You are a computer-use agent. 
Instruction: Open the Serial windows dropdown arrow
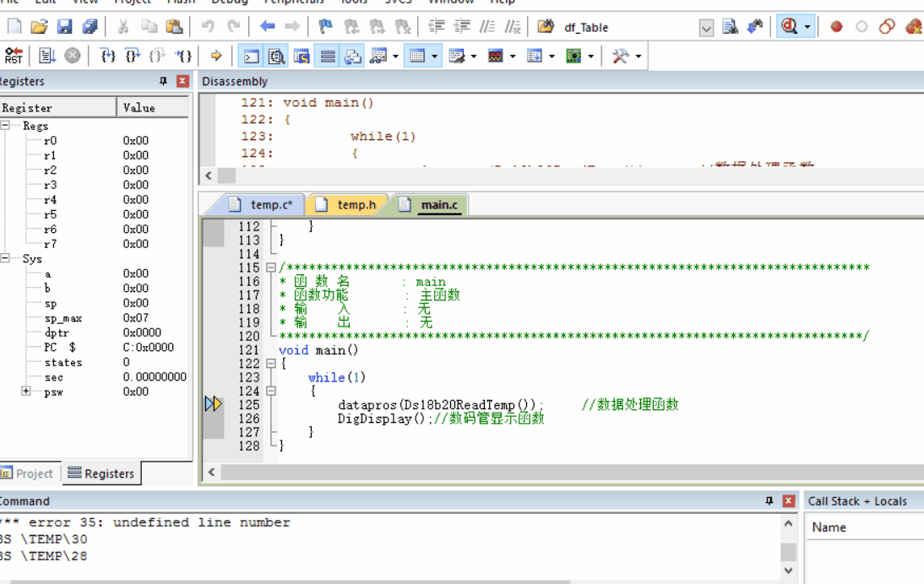tap(474, 57)
